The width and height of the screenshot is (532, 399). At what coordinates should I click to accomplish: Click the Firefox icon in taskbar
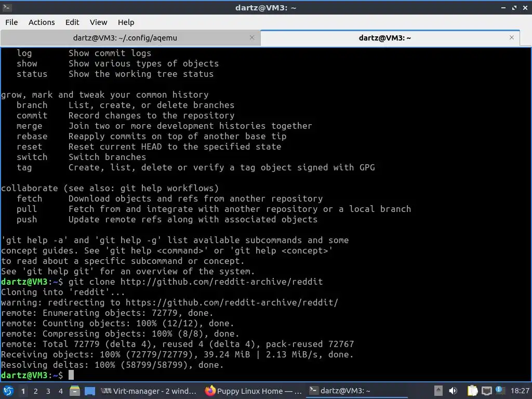pos(210,391)
